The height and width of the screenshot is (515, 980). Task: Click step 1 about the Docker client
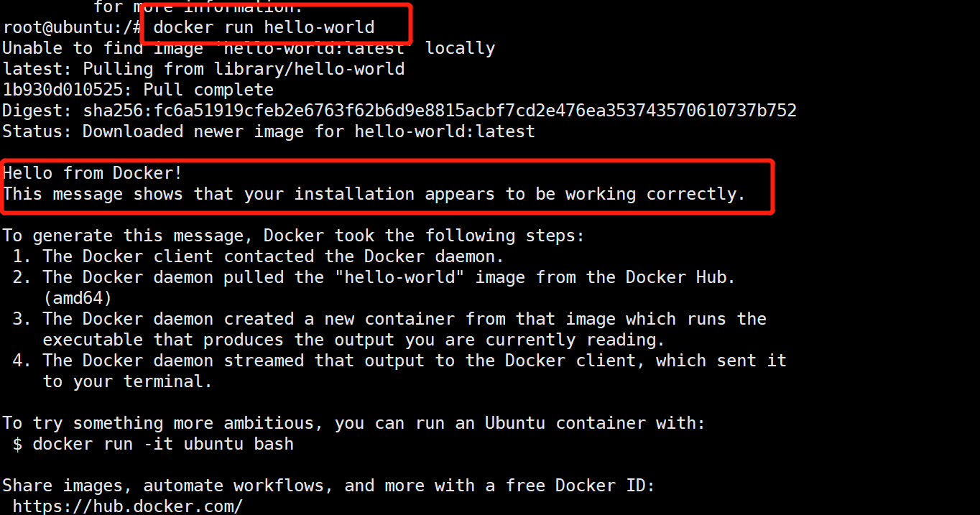(x=273, y=256)
